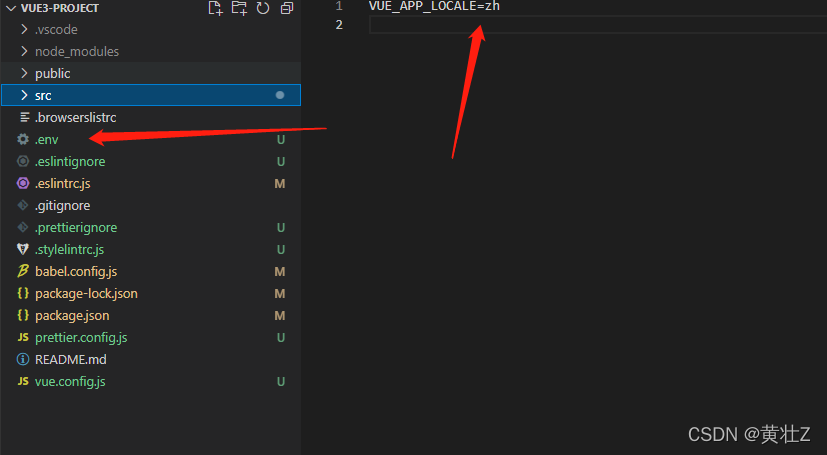Open the .eslintrc.js file

click(x=63, y=183)
